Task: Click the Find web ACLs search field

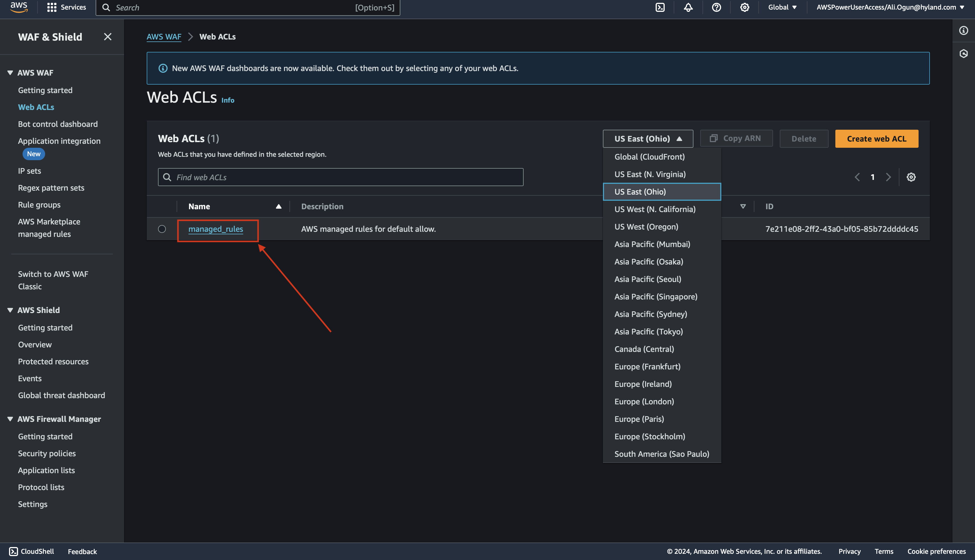Action: tap(341, 177)
